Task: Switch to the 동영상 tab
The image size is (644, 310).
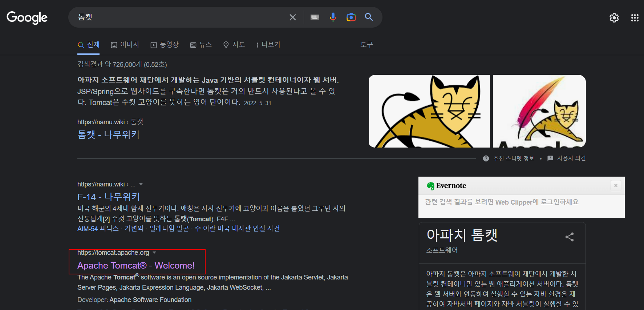Action: point(165,45)
